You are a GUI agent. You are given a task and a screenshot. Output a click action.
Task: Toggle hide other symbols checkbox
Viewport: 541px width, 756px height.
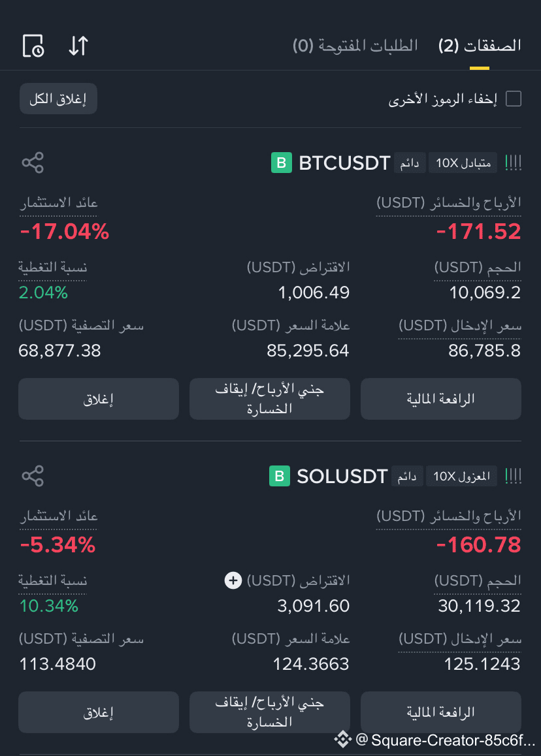[514, 99]
